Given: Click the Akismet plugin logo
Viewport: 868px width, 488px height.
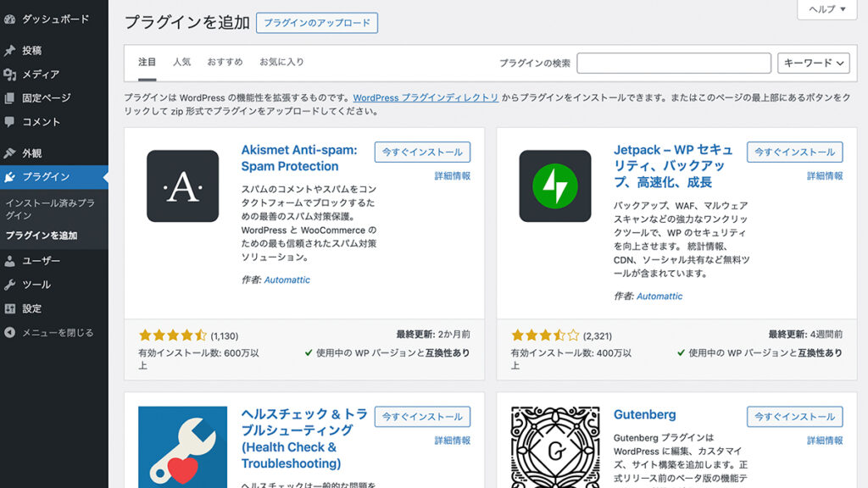Looking at the screenshot, I should (x=183, y=186).
